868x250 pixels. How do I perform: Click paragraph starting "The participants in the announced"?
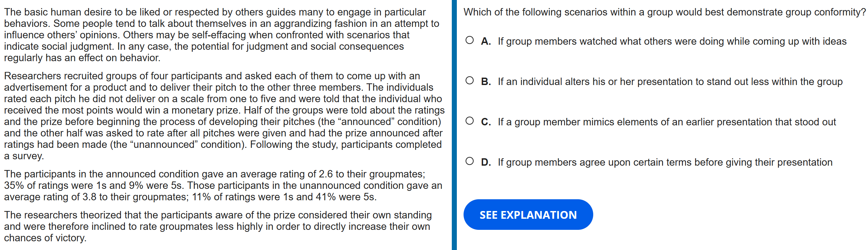[223, 185]
